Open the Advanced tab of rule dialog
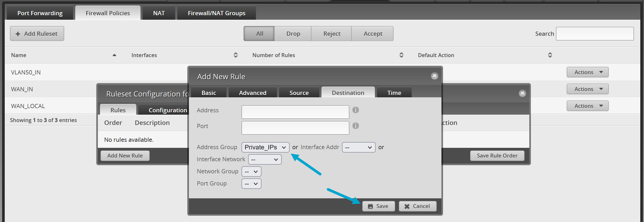 (x=252, y=93)
